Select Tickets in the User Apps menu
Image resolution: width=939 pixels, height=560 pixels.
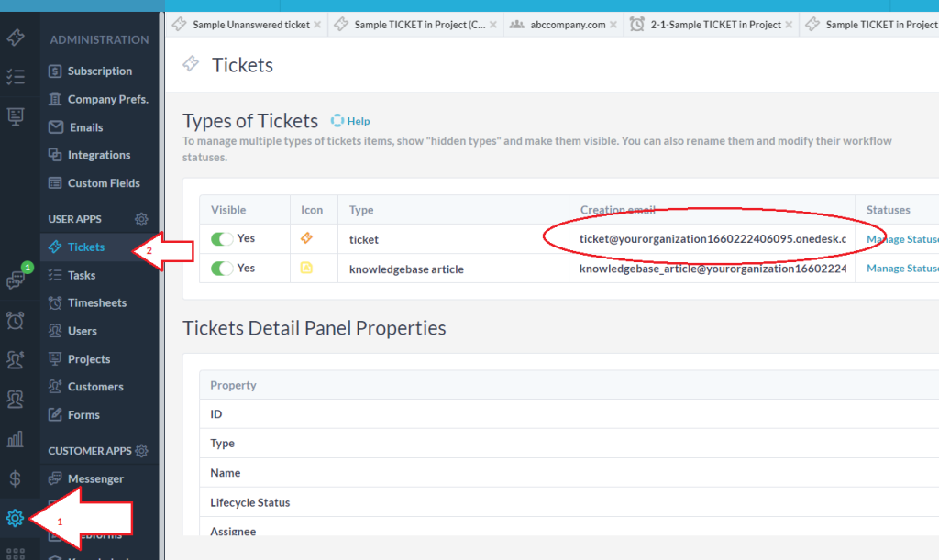point(85,247)
